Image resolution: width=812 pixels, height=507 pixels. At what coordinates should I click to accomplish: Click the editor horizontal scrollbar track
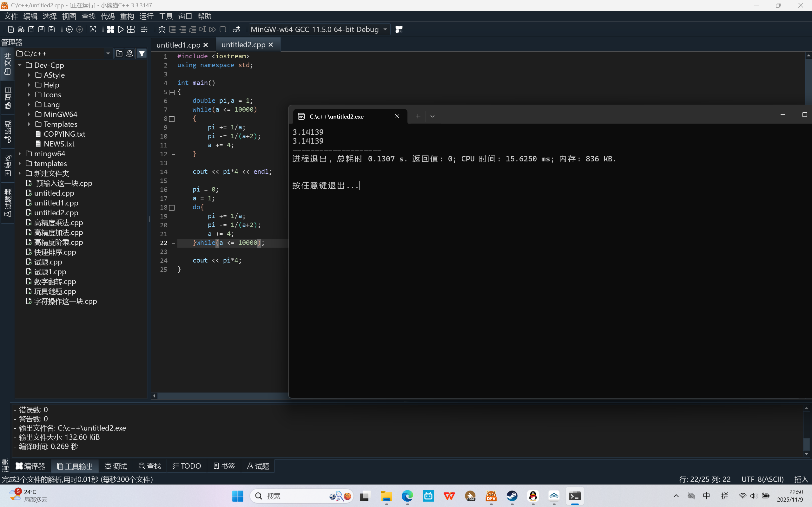pyautogui.click(x=221, y=396)
